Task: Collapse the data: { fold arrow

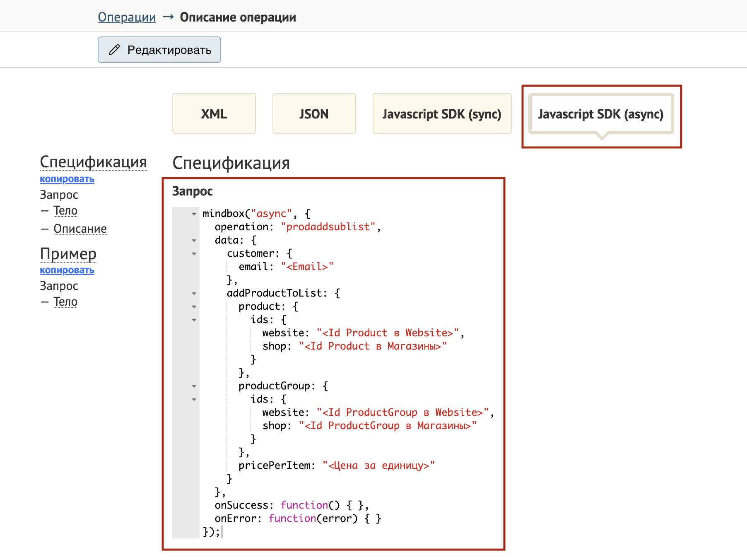Action: 194,241
